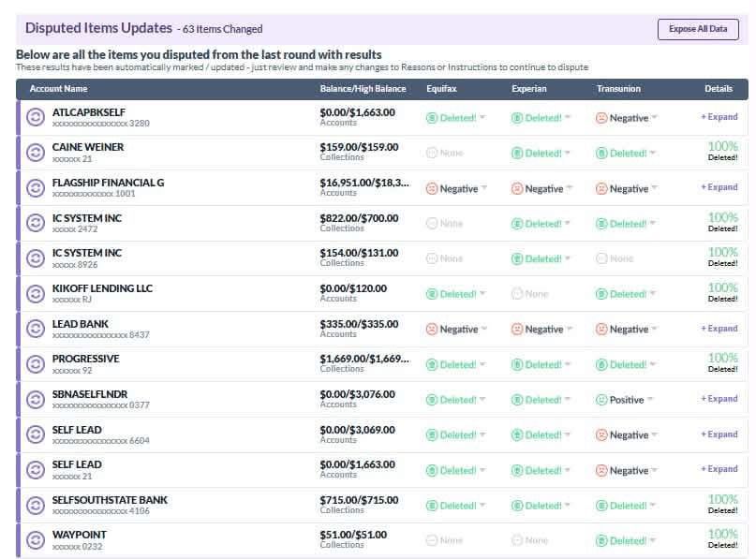Viewport: 756px width, 559px height.
Task: Click Experian None status for KIKOFF LENDING
Action: tap(530, 293)
